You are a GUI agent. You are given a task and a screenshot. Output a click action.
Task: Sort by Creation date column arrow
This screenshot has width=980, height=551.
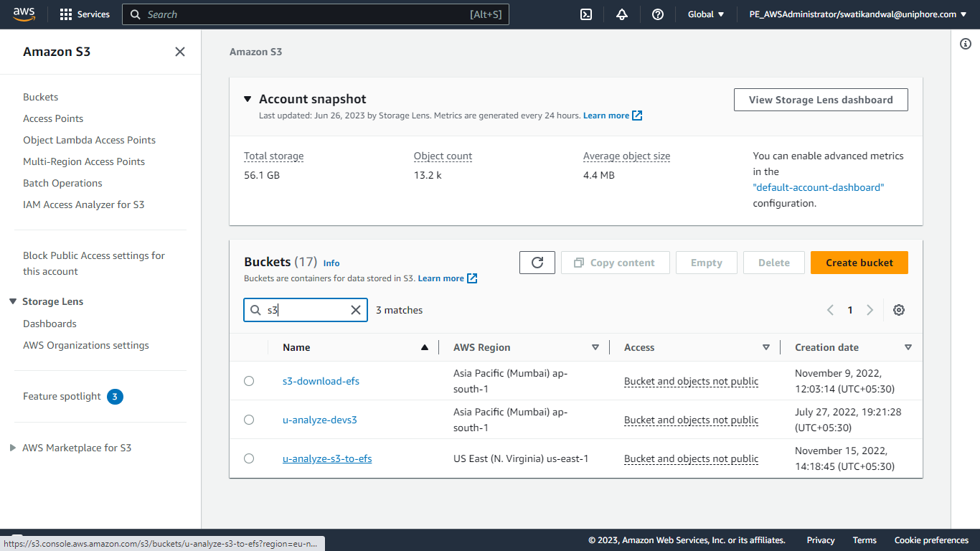point(908,347)
